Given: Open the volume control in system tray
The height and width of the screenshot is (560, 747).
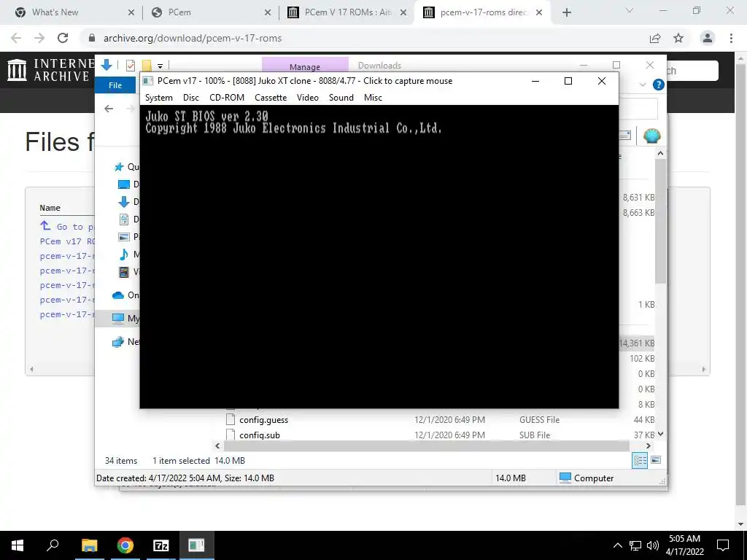Looking at the screenshot, I should coord(653,545).
